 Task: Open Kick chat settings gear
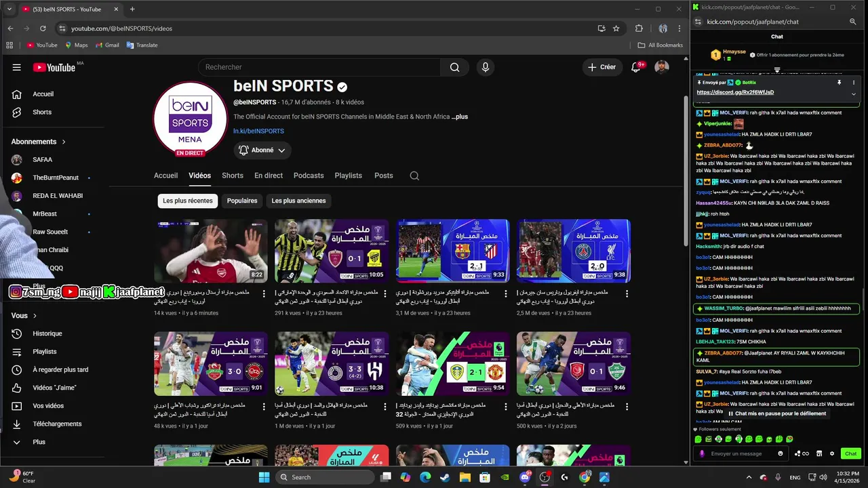832,453
